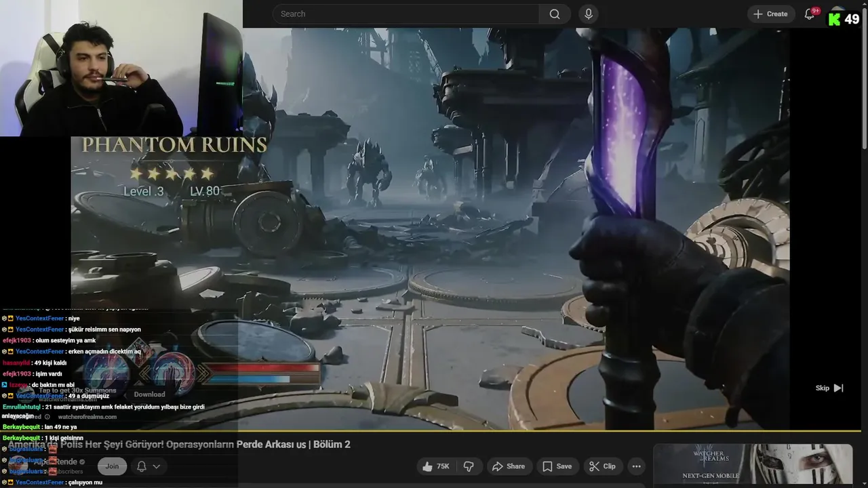Click 'Tap to get 30x Summons' ad text

click(77, 390)
